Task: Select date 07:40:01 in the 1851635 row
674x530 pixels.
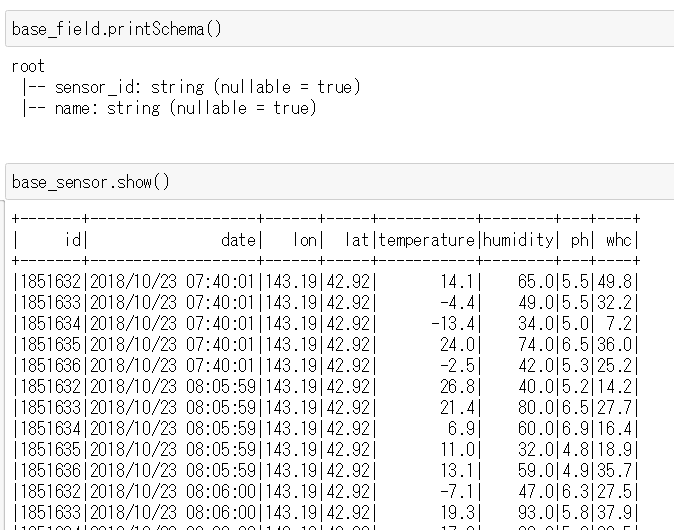Action: [173, 345]
